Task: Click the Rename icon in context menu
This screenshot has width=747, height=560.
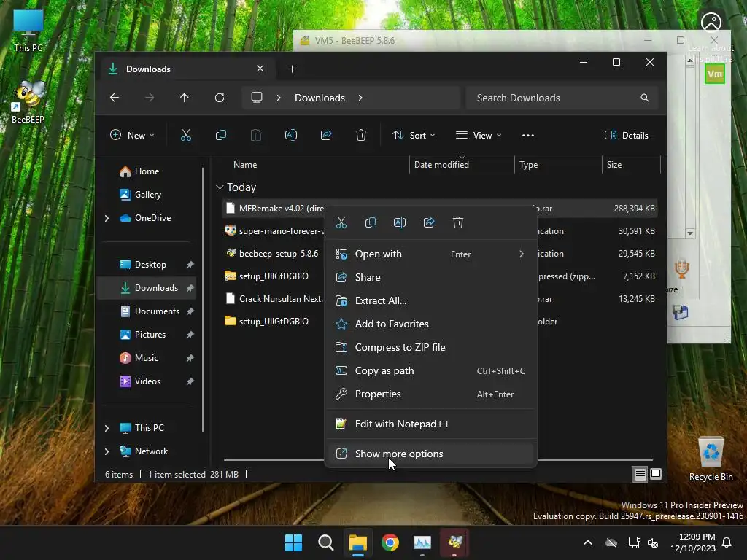Action: coord(400,222)
